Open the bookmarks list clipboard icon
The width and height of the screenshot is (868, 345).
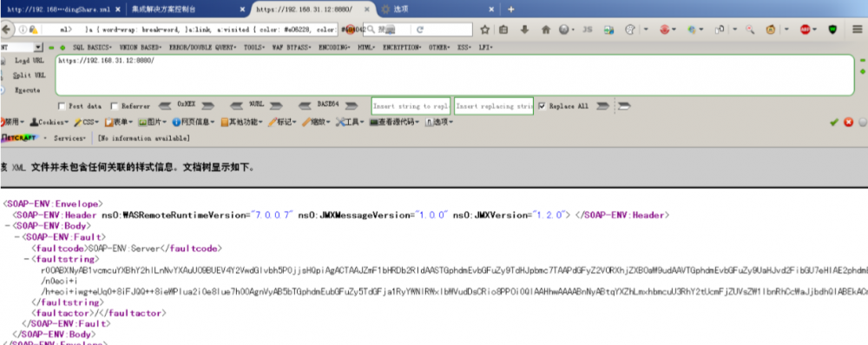(503, 30)
